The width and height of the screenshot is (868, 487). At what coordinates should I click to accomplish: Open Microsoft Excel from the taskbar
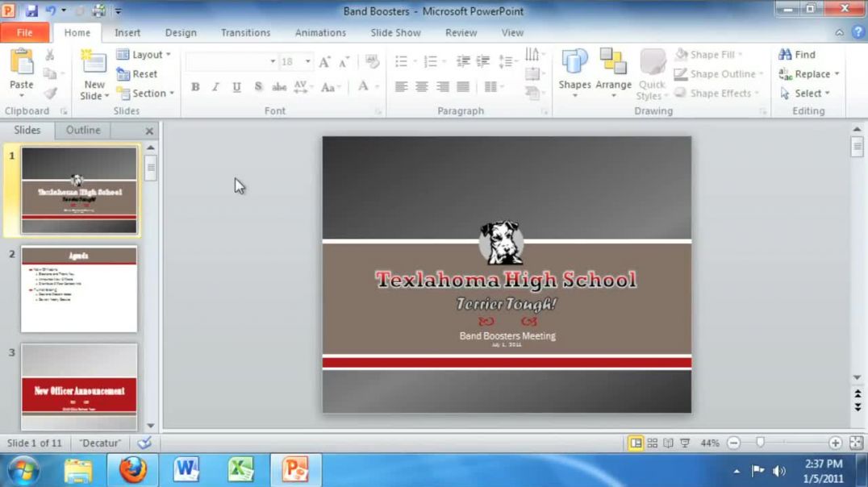[241, 470]
